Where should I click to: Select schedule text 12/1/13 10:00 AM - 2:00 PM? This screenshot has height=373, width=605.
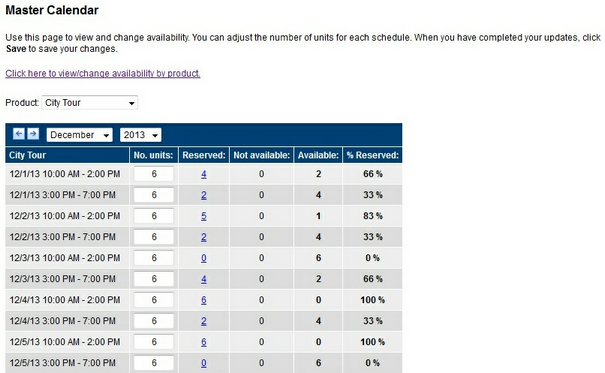click(65, 174)
